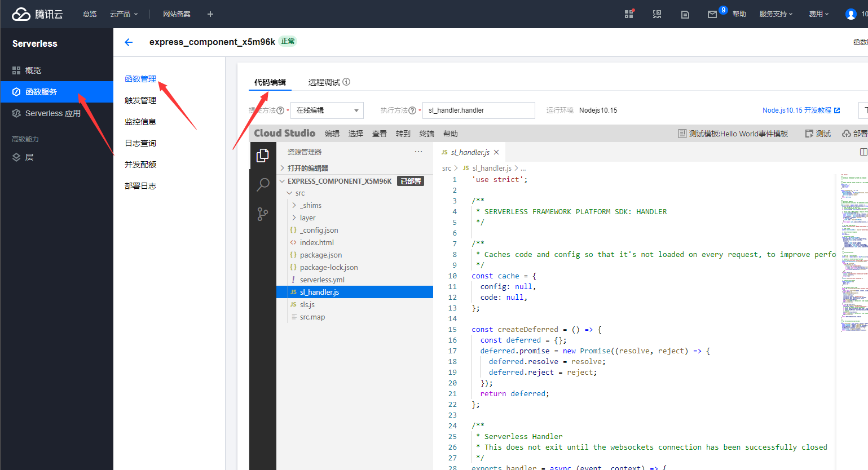Close the sl_handler.js editor tab
Image resolution: width=868 pixels, height=470 pixels.
tap(496, 152)
